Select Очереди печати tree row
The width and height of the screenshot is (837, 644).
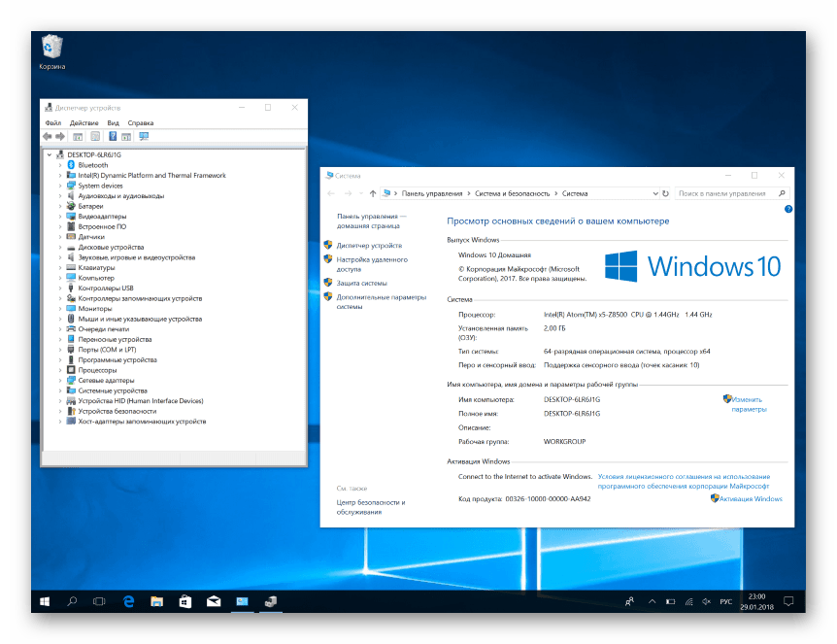(104, 329)
